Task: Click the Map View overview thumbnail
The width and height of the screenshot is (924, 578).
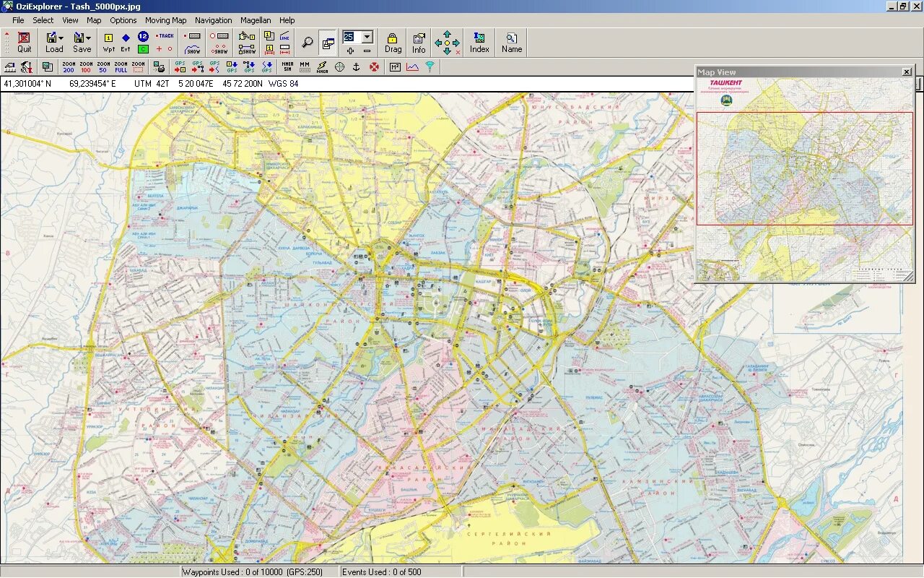Action: 804,179
